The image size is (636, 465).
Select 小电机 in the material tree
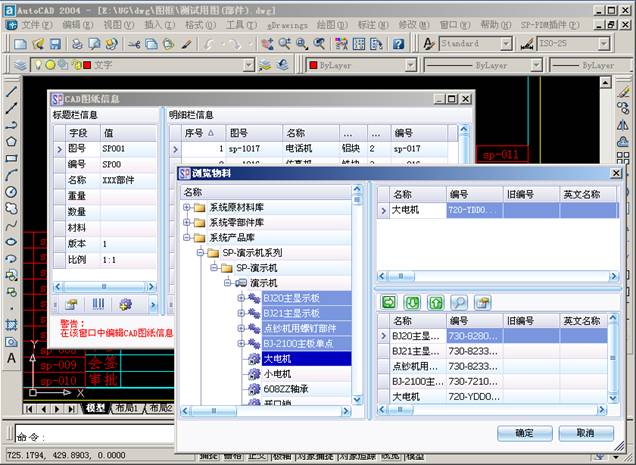click(277, 374)
